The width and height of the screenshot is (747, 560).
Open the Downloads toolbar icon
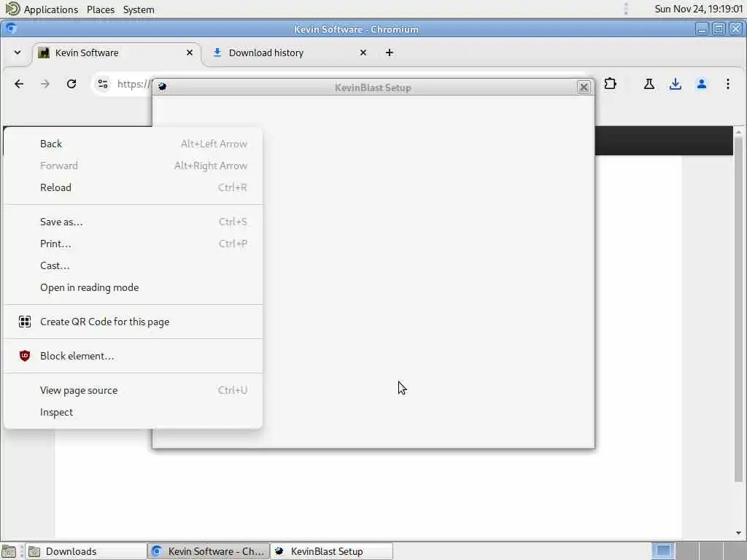click(x=675, y=85)
